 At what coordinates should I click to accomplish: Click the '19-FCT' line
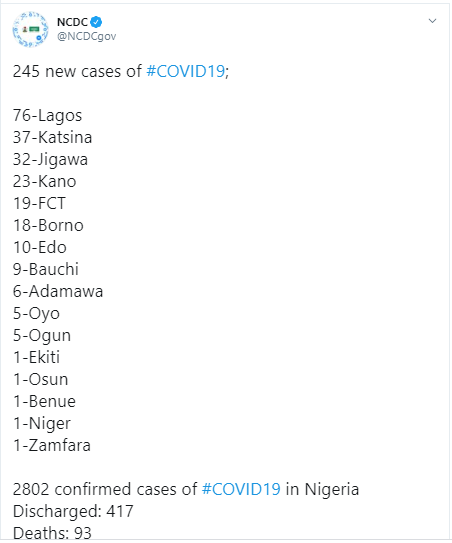[39, 204]
